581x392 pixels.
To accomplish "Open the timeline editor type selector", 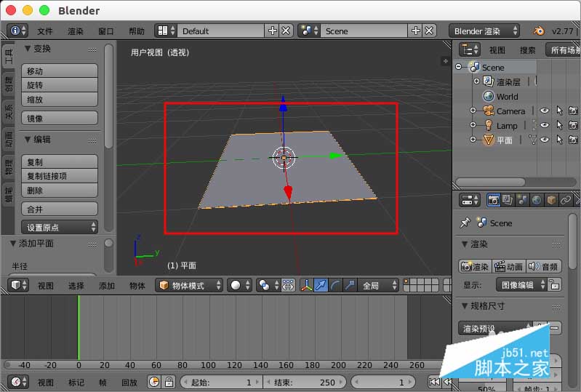I will pos(18,382).
